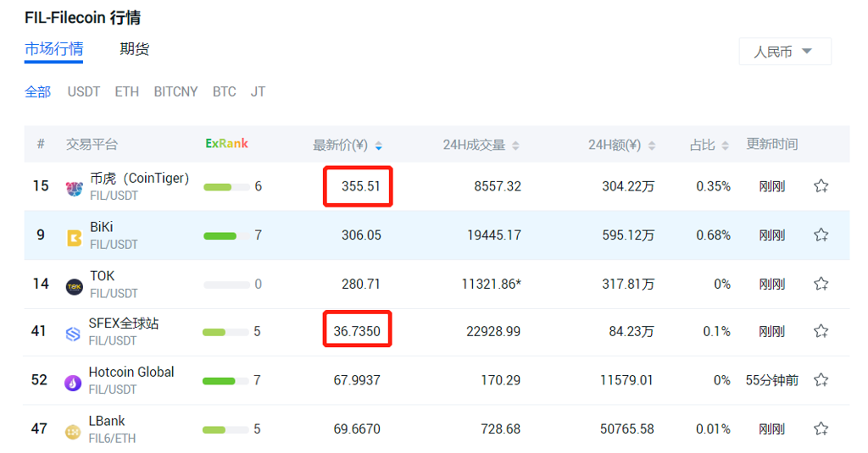
Task: Click the BiKi exchange logo
Action: pos(75,238)
